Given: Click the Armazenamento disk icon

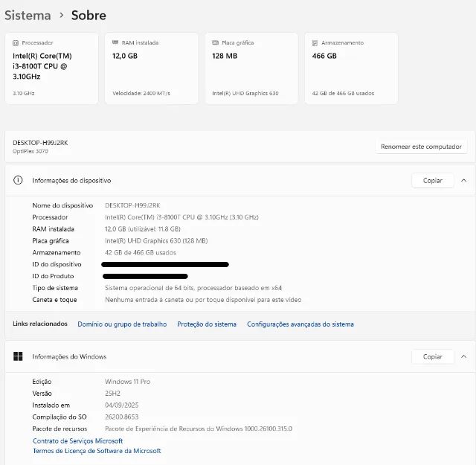Looking at the screenshot, I should 315,43.
